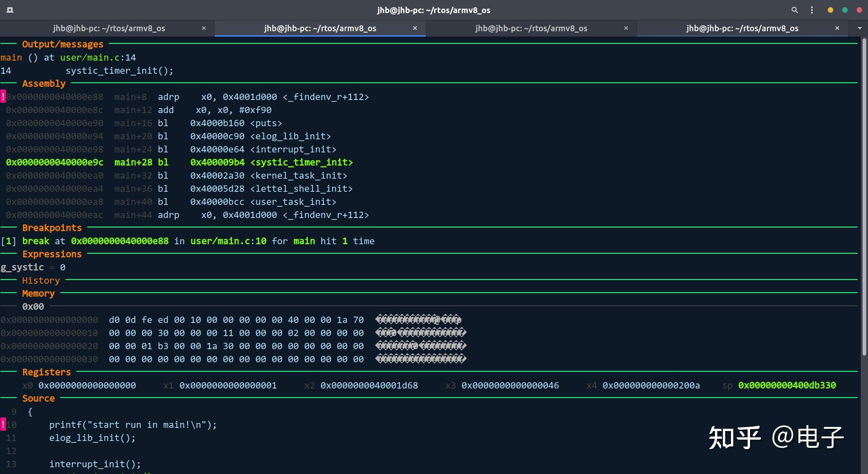Close the first terminal tab
This screenshot has height=474, width=868.
tap(203, 28)
